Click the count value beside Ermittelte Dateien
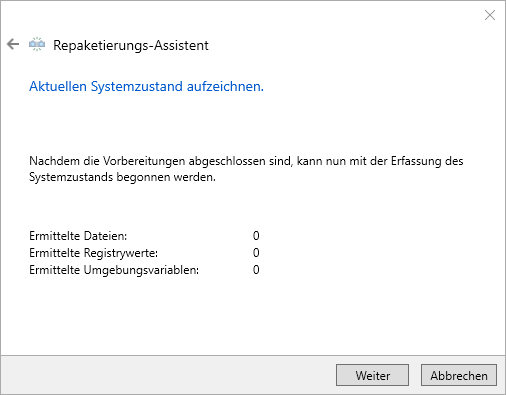Image resolution: width=506 pixels, height=395 pixels. [x=256, y=236]
